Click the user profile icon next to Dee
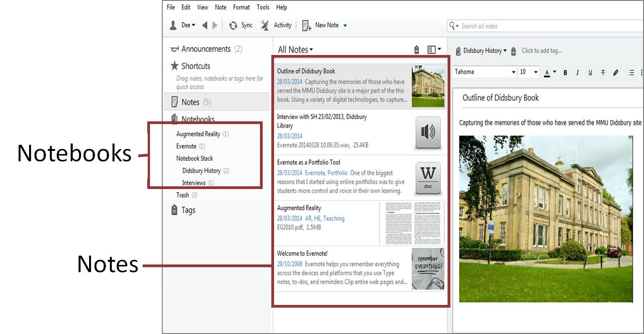 pos(172,25)
